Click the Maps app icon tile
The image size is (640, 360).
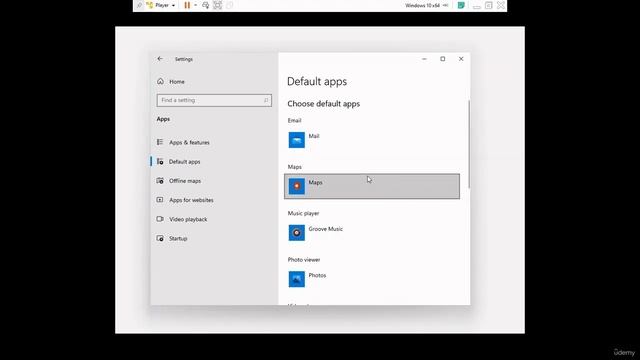[297, 186]
